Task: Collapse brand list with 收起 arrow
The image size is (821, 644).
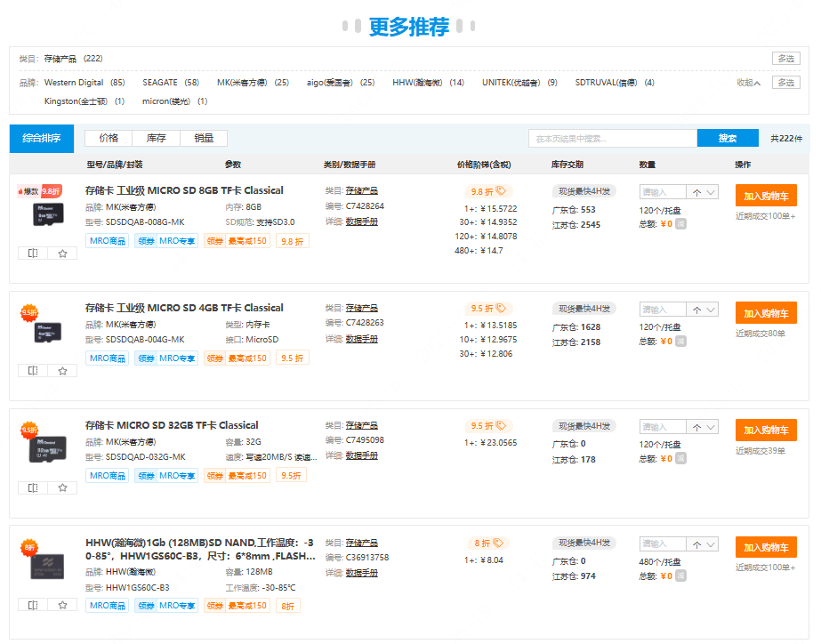Action: point(750,83)
